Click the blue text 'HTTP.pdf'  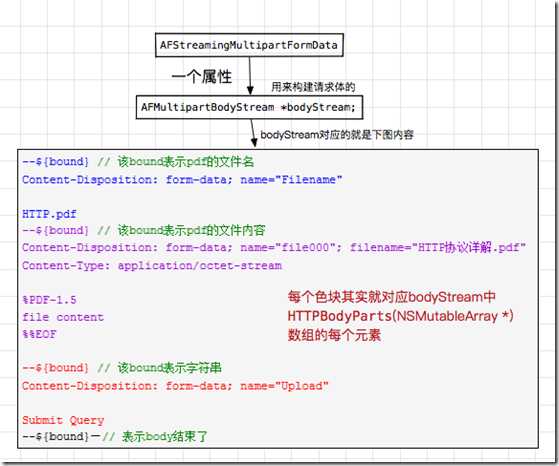point(49,214)
